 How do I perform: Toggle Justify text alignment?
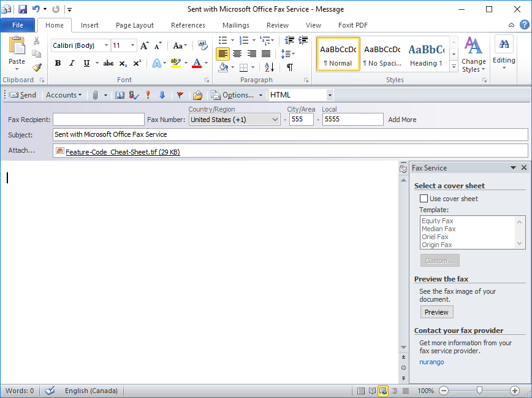click(265, 53)
